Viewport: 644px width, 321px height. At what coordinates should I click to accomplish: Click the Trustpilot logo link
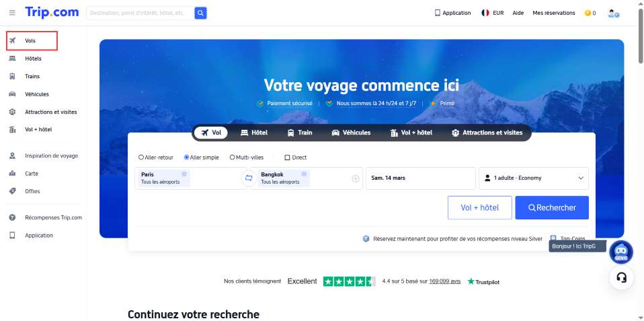483,281
